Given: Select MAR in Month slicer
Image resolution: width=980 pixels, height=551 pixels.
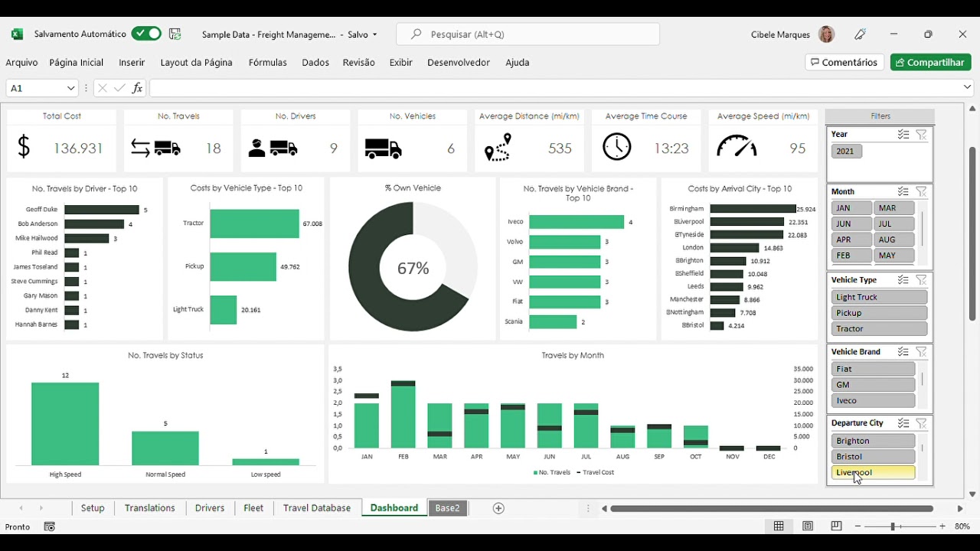Looking at the screenshot, I should click(x=893, y=208).
